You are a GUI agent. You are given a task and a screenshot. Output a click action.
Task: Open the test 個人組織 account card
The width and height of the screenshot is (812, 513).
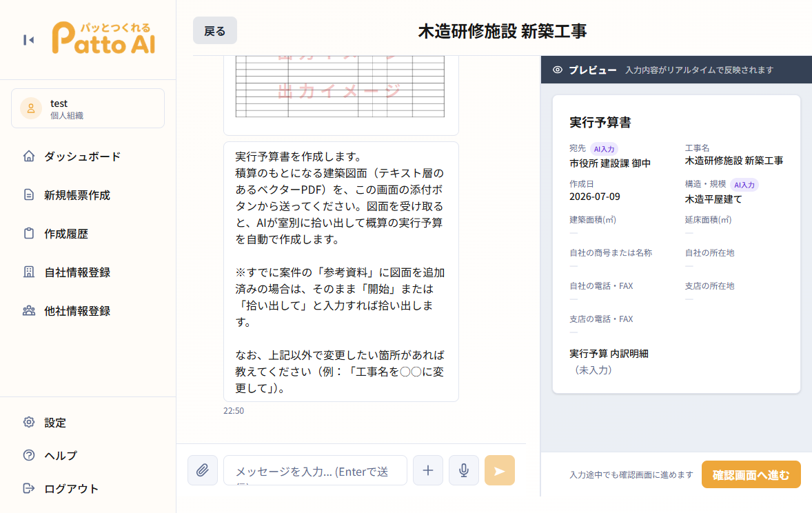(88, 108)
